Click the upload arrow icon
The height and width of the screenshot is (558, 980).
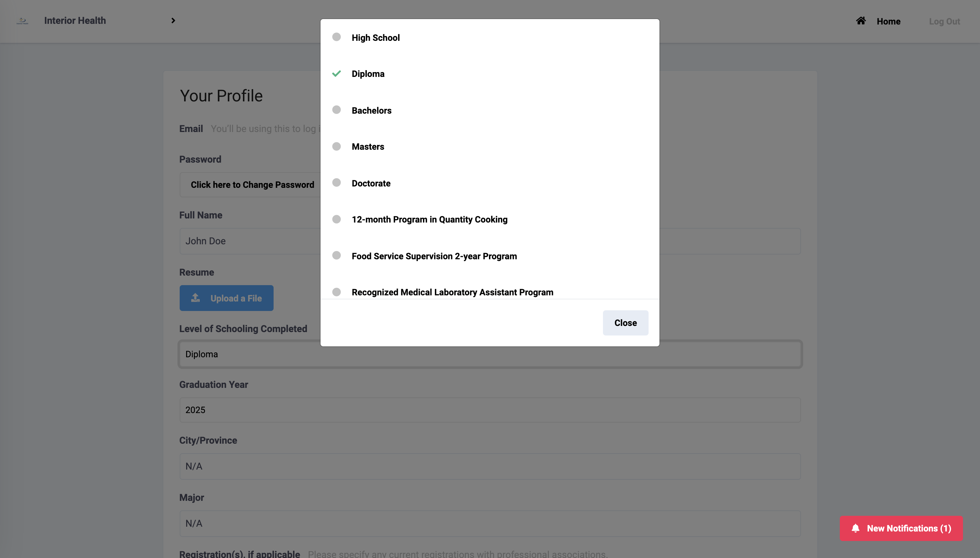point(195,298)
